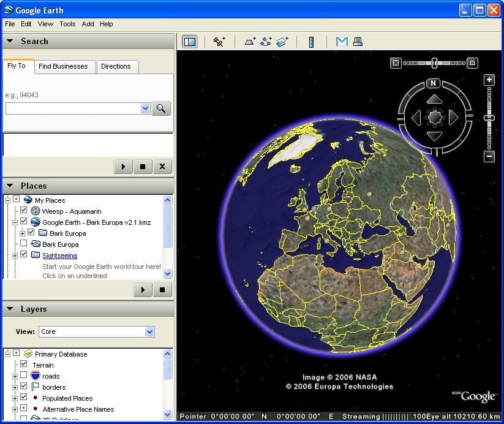Click the Layers list scroll up arrow
The image size is (504, 424).
point(167,354)
